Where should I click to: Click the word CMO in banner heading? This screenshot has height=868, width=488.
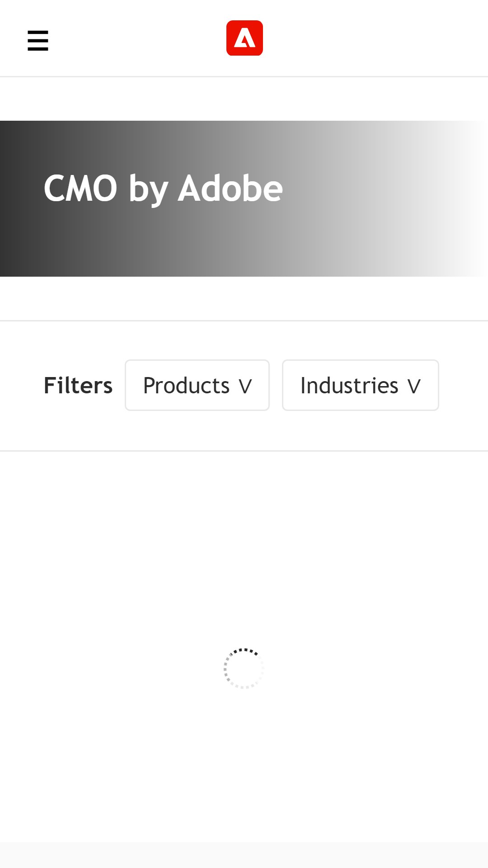coord(80,188)
